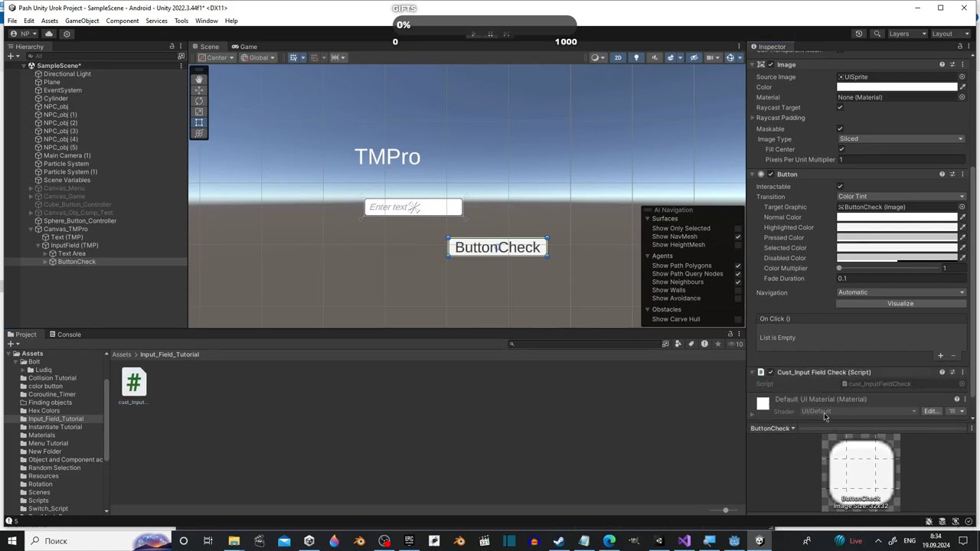Open the Component menu

122,21
